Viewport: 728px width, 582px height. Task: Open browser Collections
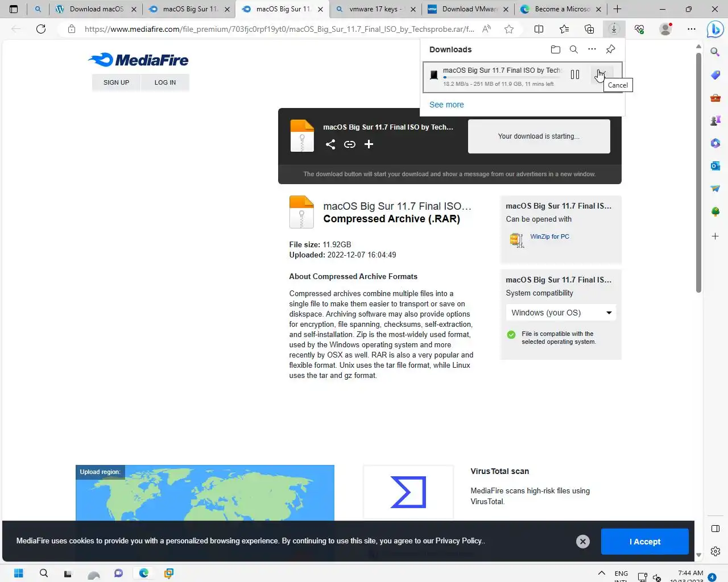click(x=589, y=29)
